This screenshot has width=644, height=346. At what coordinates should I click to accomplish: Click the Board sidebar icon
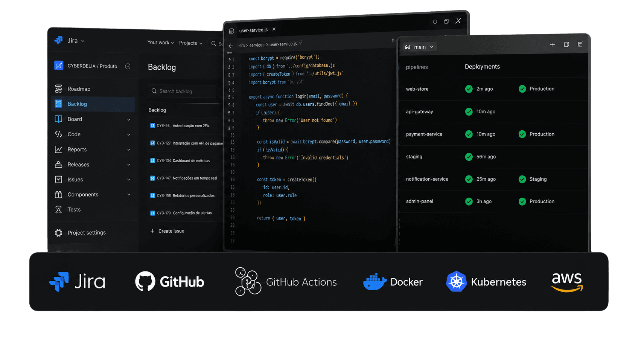(x=58, y=119)
